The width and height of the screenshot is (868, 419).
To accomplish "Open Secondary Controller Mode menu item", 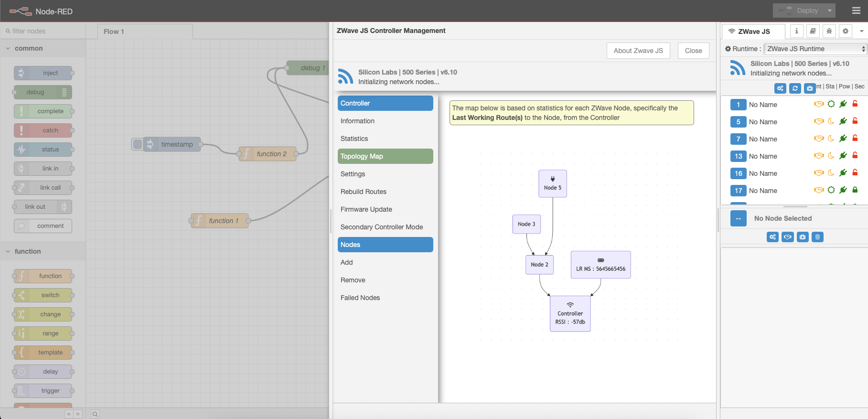I will (386, 227).
